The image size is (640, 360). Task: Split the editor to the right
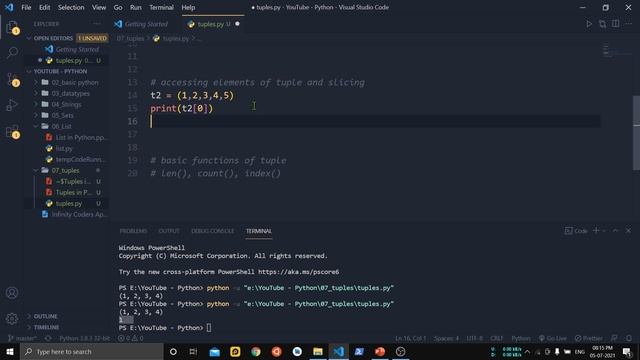coord(616,24)
